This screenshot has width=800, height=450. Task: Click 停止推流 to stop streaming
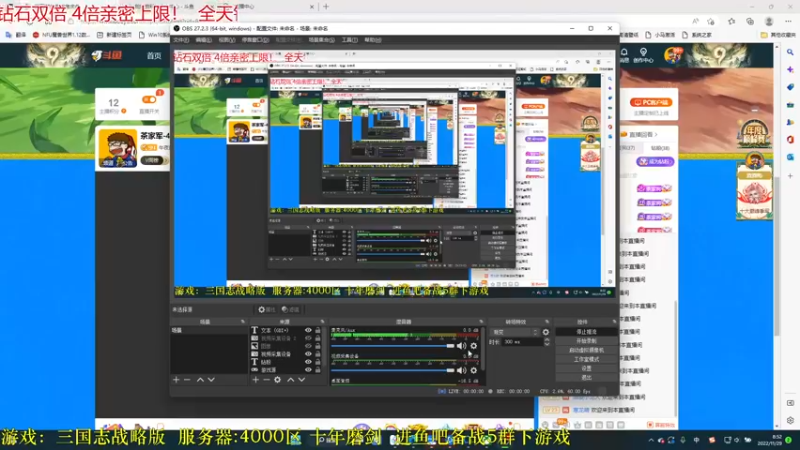586,332
